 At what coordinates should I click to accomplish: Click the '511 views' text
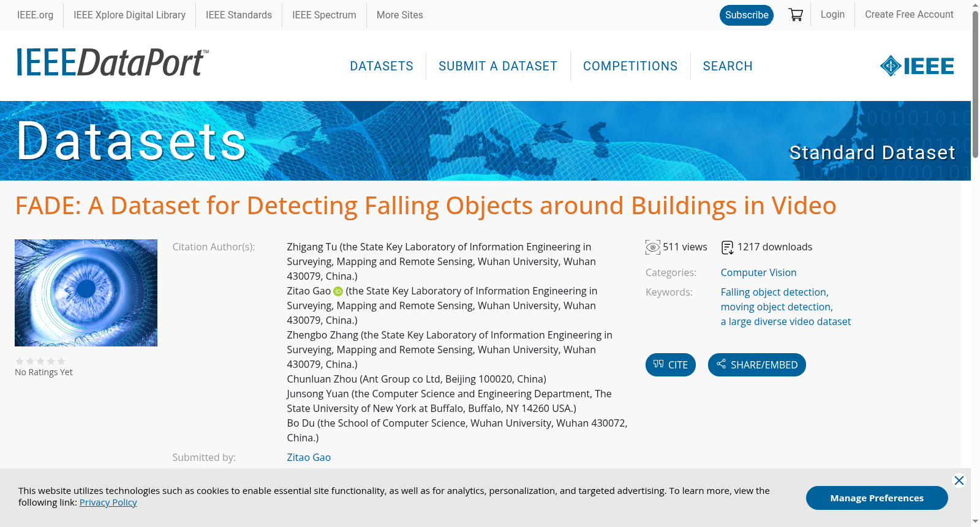[x=685, y=247]
